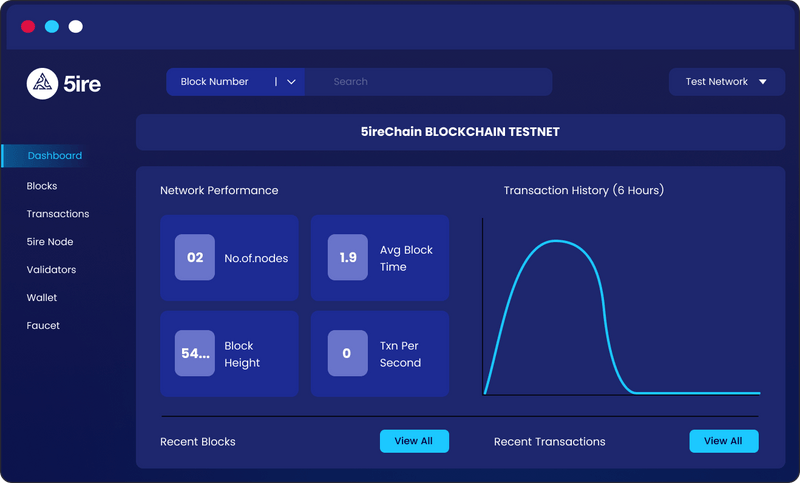This screenshot has width=800, height=483.
Task: Open the Wallet page
Action: 42,297
